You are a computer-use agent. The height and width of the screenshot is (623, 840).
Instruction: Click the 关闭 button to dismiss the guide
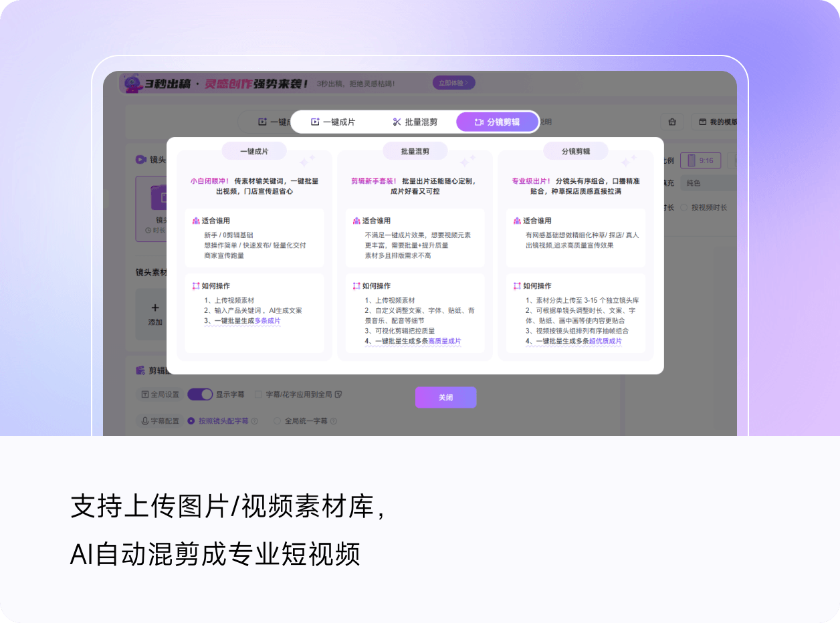coord(445,397)
